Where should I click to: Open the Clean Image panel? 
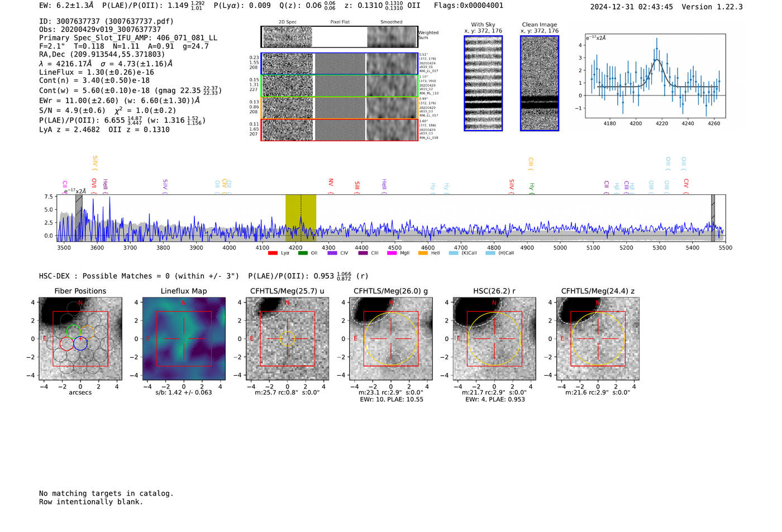click(x=540, y=83)
